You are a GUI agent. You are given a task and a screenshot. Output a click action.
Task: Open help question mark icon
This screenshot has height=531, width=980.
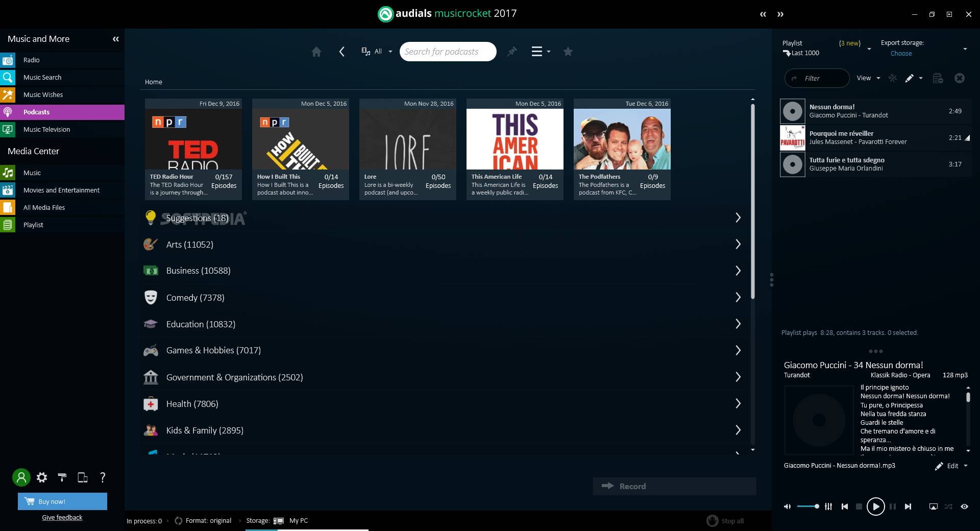click(x=103, y=477)
